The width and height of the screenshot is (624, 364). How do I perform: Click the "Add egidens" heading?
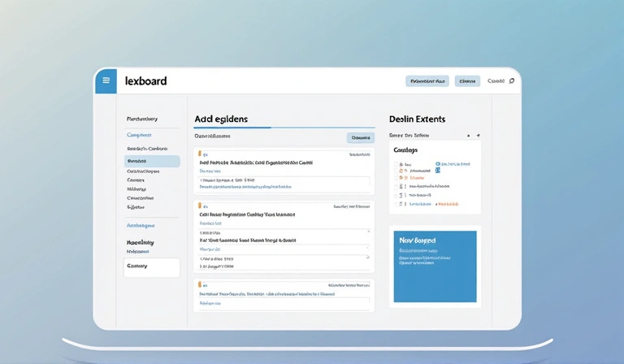(221, 119)
